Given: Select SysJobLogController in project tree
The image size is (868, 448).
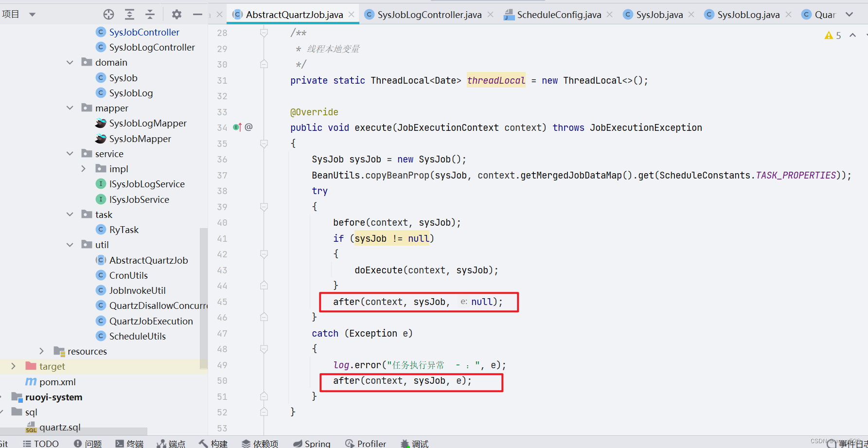Looking at the screenshot, I should pyautogui.click(x=152, y=47).
